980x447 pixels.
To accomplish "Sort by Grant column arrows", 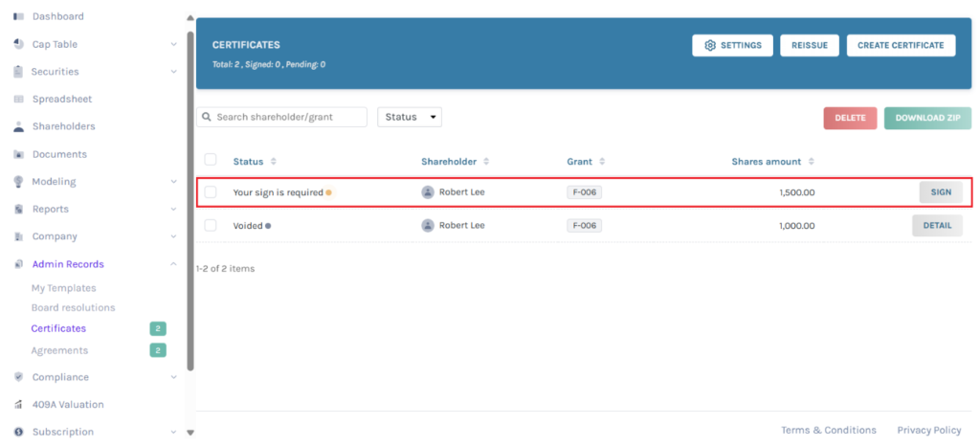I will (602, 162).
